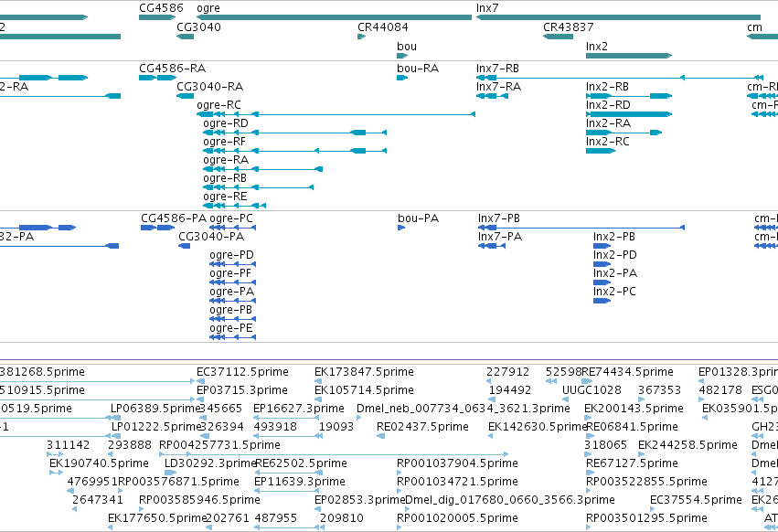
Task: Click the ogre-RC transcript label
Action: (x=218, y=105)
